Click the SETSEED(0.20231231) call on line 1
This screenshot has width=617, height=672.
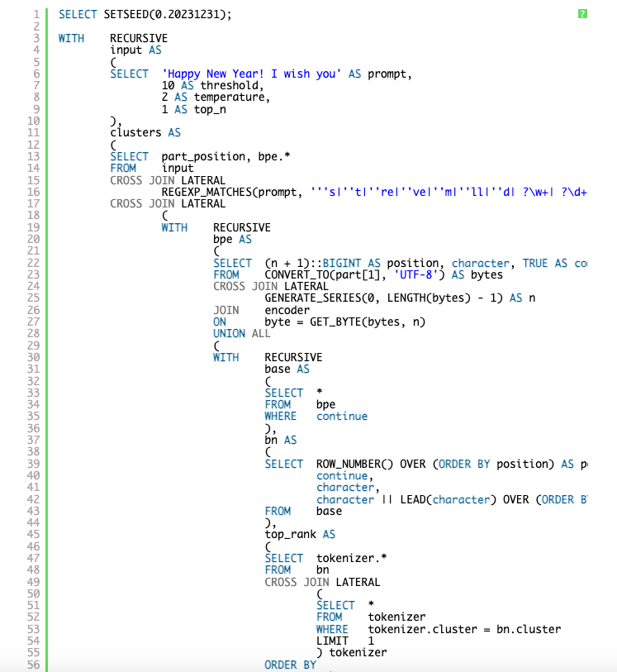(164, 15)
